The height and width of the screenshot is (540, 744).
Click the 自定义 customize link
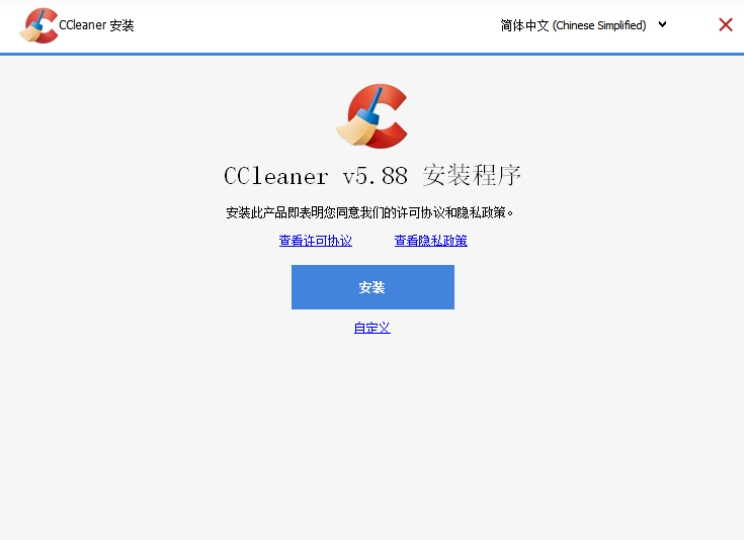[372, 327]
